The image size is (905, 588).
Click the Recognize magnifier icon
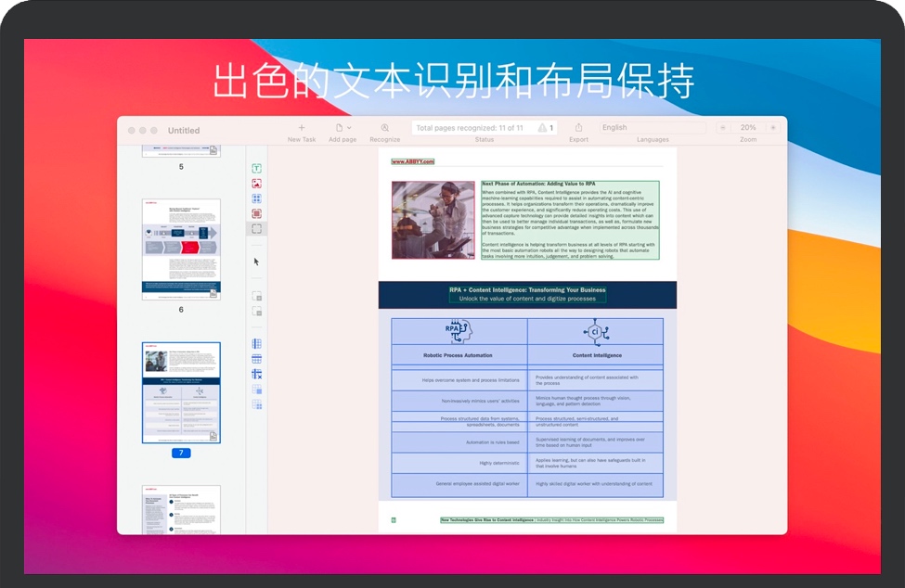[384, 128]
